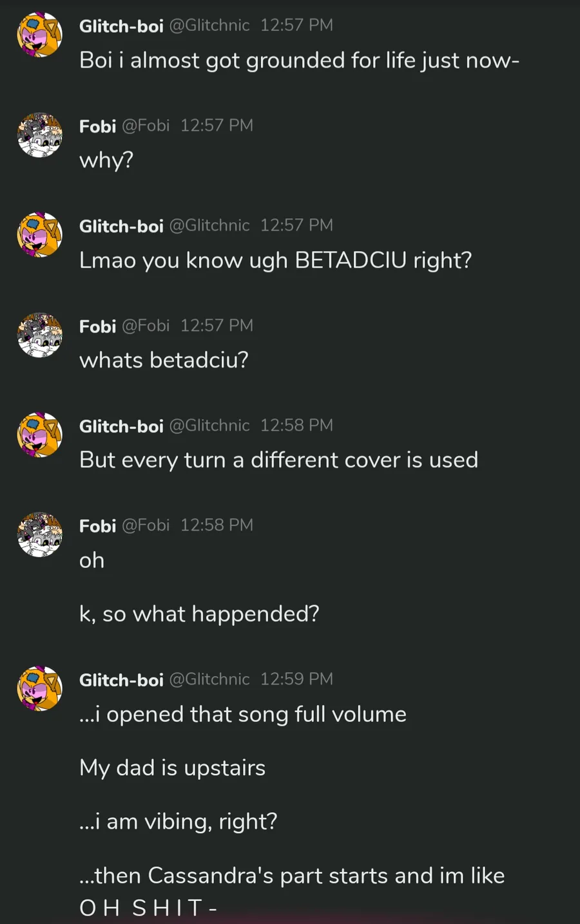Open Glitch-boi username above 'Boi i almost got grounded'
Viewport: 580px width, 924px height.
coord(121,26)
